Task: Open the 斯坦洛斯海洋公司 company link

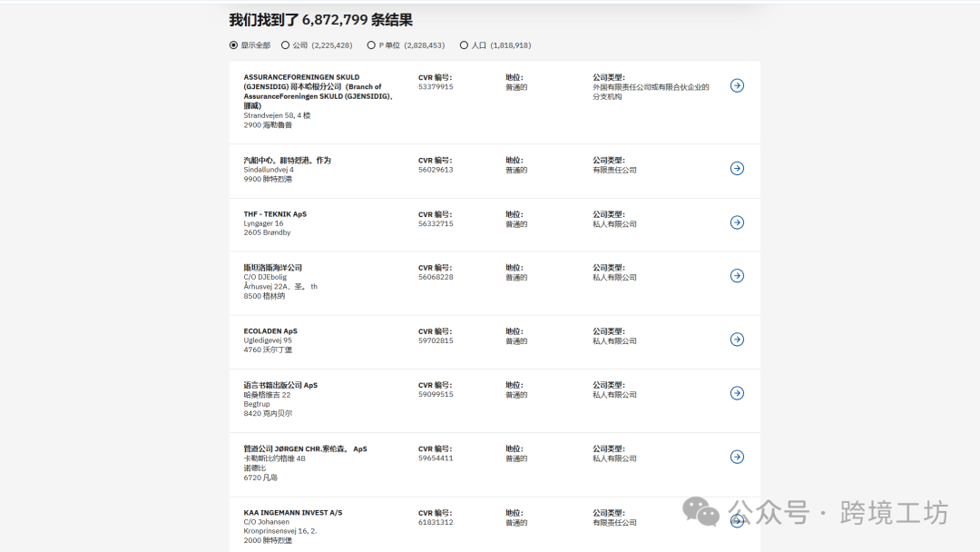Action: 275,267
